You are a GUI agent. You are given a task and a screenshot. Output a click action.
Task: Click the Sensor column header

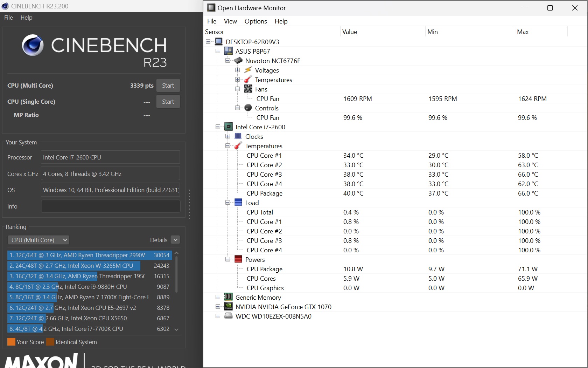(272, 32)
